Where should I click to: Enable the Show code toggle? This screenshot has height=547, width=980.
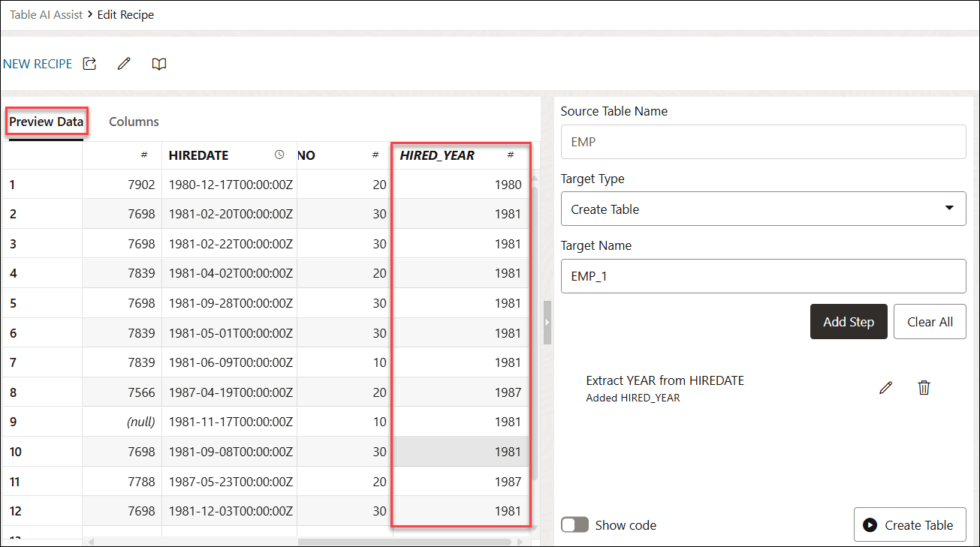574,524
